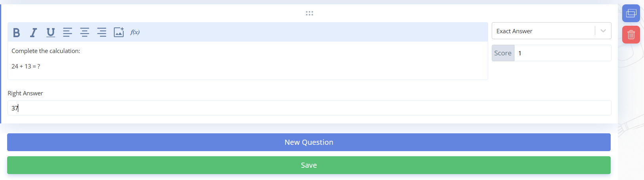Place cursor in "Complete the calculation:" line

46,51
